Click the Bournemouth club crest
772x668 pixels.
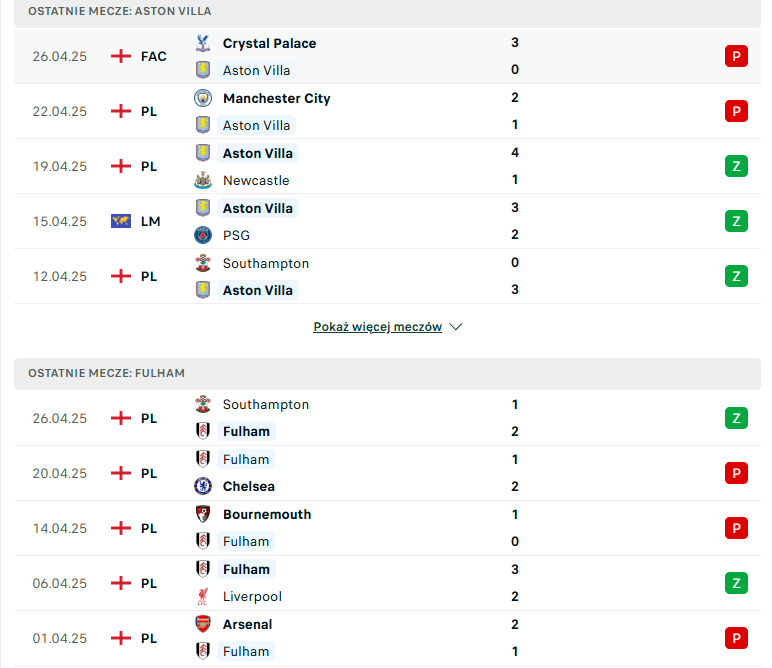(x=203, y=514)
